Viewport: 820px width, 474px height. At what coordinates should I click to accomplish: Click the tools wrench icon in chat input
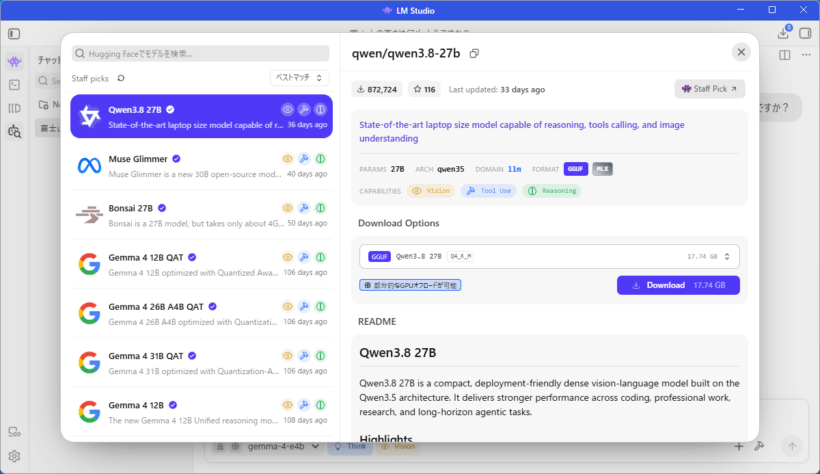759,446
